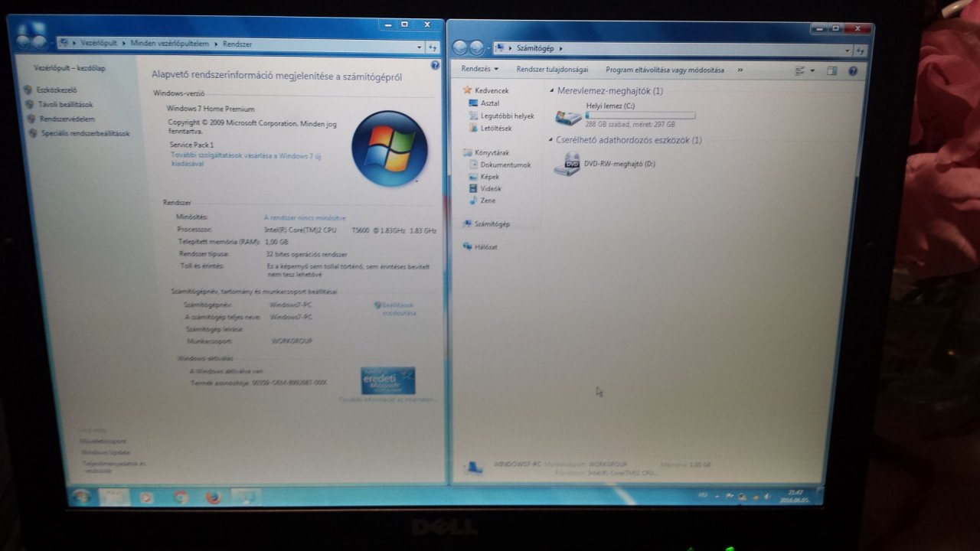Open Rendszervédelem link
980x551 pixels.
(x=67, y=119)
